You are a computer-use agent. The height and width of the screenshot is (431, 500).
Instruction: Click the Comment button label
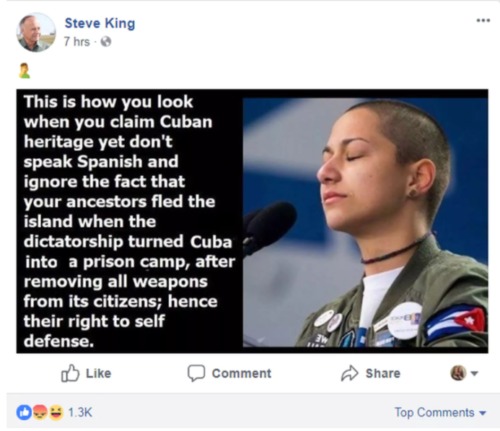pyautogui.click(x=242, y=373)
